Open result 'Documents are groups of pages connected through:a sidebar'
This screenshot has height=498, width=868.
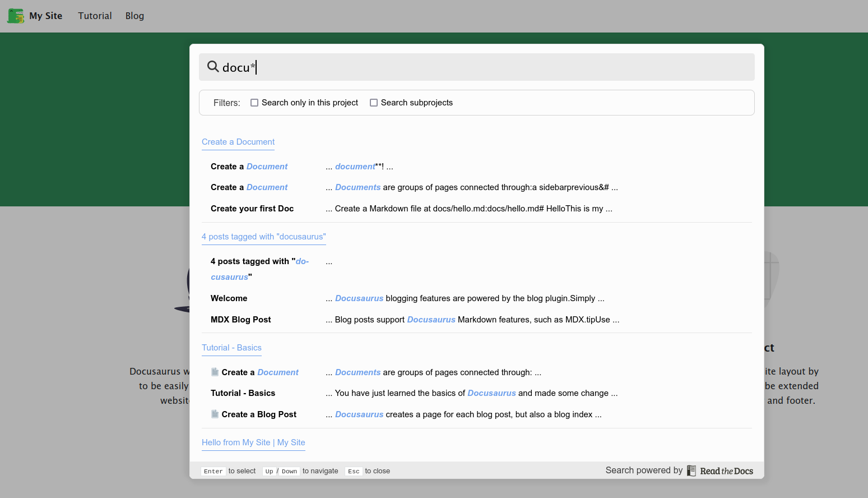tap(477, 187)
